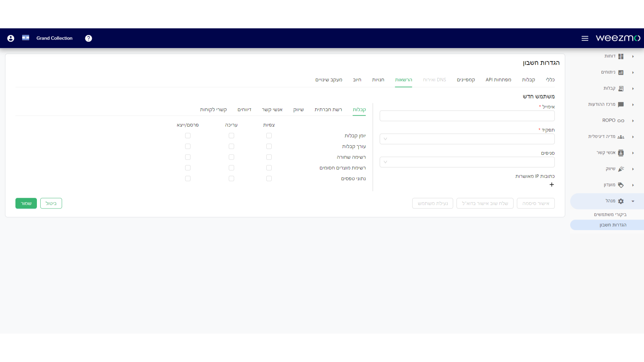Open the קשרי לקוחות permissions tab
Viewport: 644px width, 362px height.
[213, 110]
